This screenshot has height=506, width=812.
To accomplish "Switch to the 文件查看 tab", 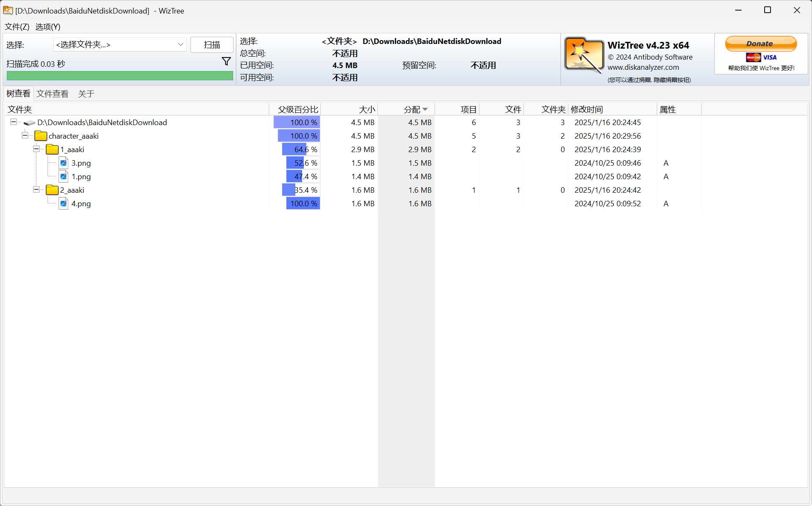I will point(52,94).
